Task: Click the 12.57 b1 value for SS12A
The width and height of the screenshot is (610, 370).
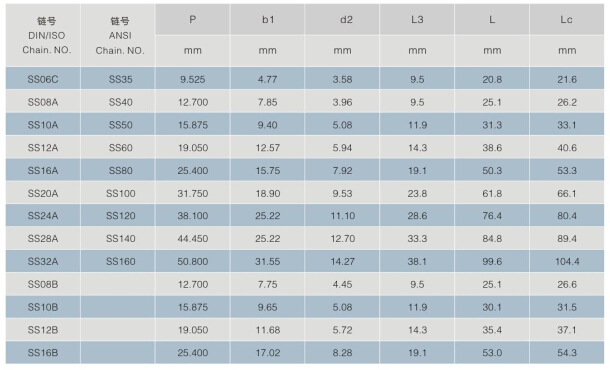Action: 268,147
